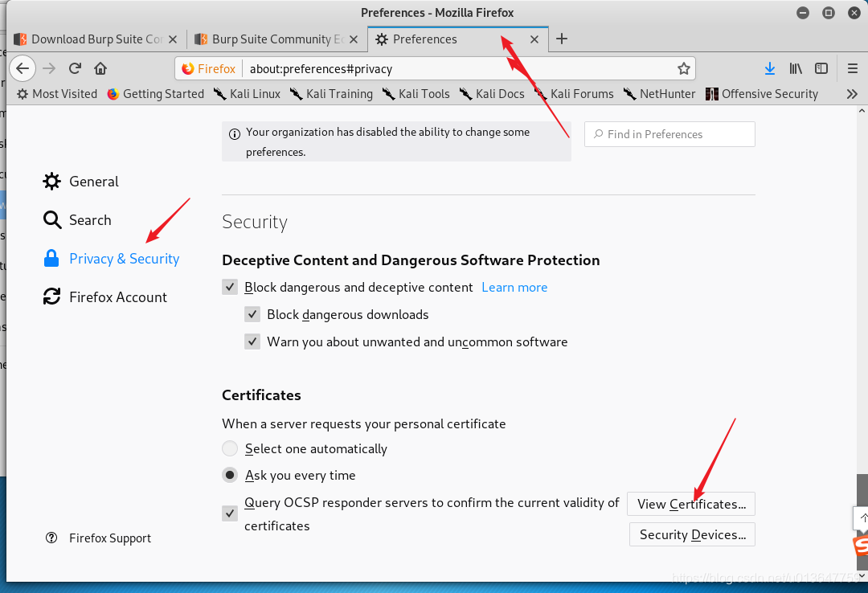Open the Learn more link
The width and height of the screenshot is (868, 593).
tap(514, 288)
